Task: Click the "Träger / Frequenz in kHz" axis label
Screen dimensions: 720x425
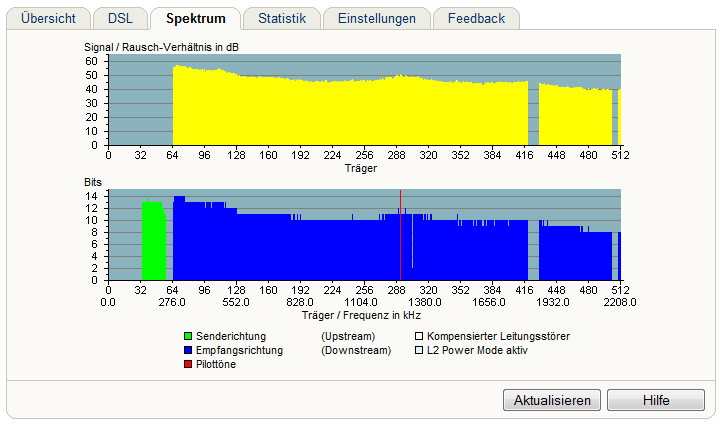Action: 363,314
